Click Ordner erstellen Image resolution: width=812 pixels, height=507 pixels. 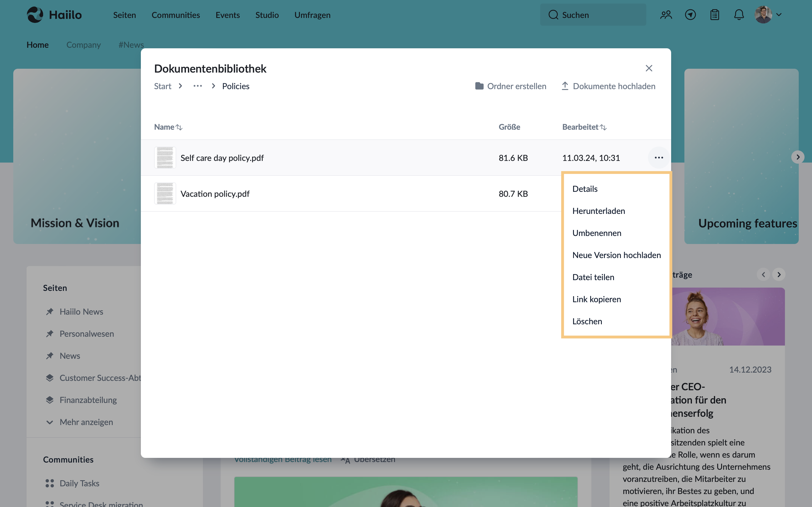511,86
